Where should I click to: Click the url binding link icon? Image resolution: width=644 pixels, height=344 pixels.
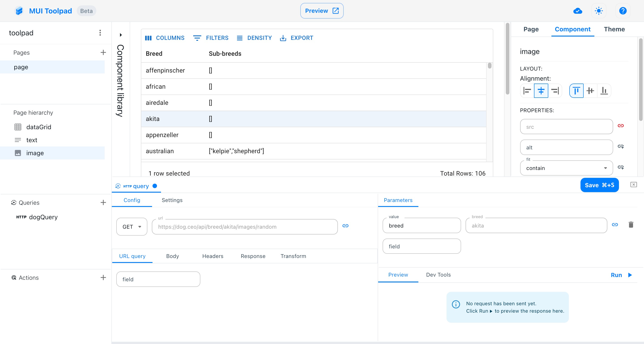(x=345, y=226)
